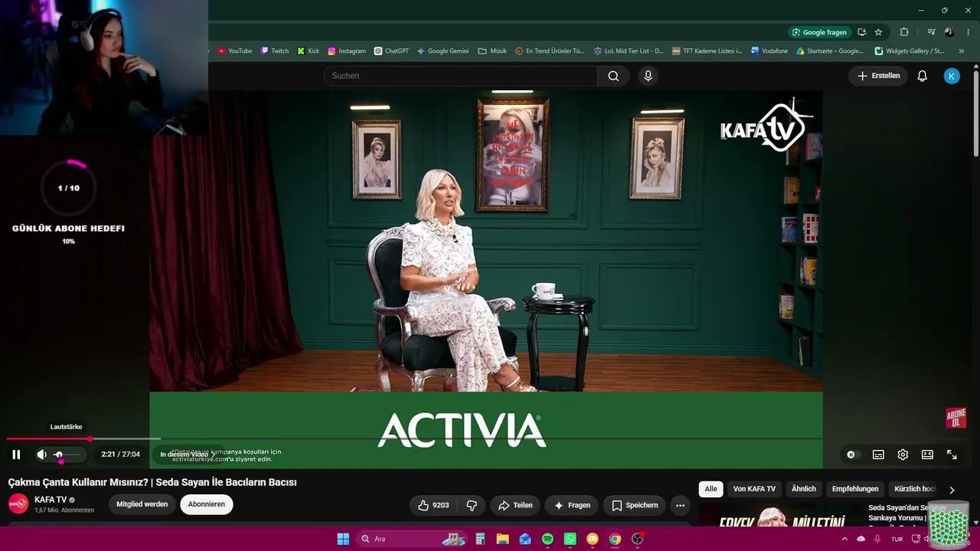Open the KAFA TV channel avatar
980x551 pixels.
[x=18, y=504]
